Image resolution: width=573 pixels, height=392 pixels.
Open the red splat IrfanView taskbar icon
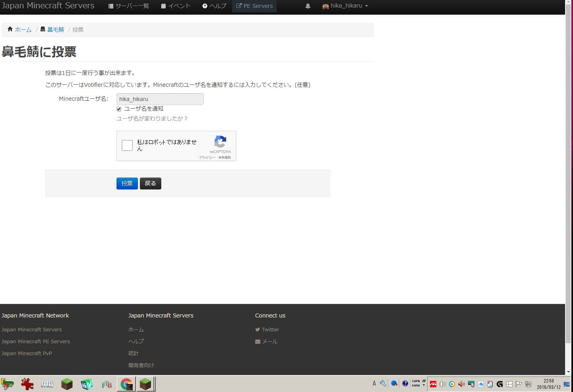pyautogui.click(x=27, y=384)
